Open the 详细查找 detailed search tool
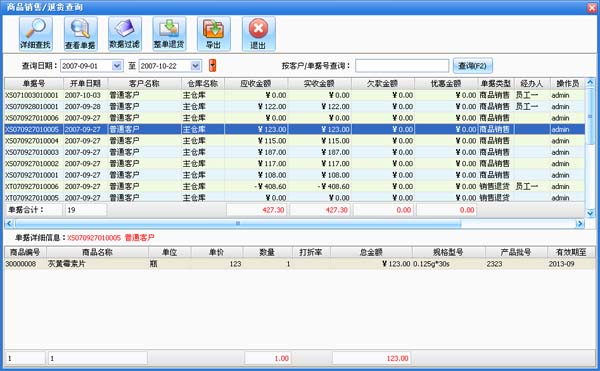Screen dimensions: 600x371 36,34
